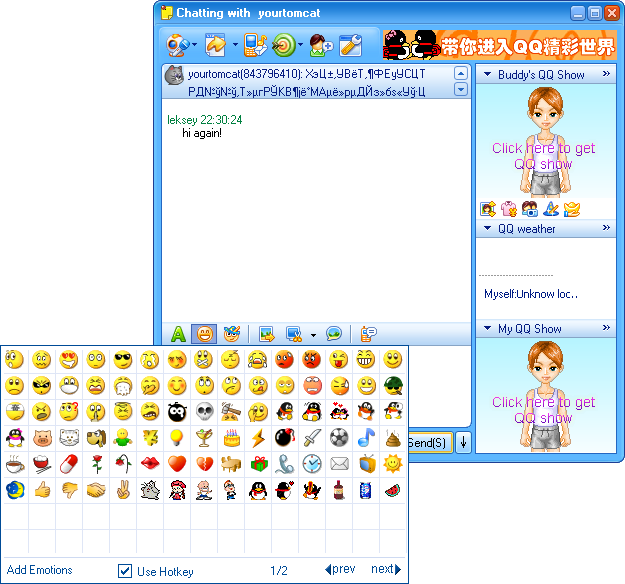
Task: Insert the pig face emoticon
Action: click(x=42, y=438)
